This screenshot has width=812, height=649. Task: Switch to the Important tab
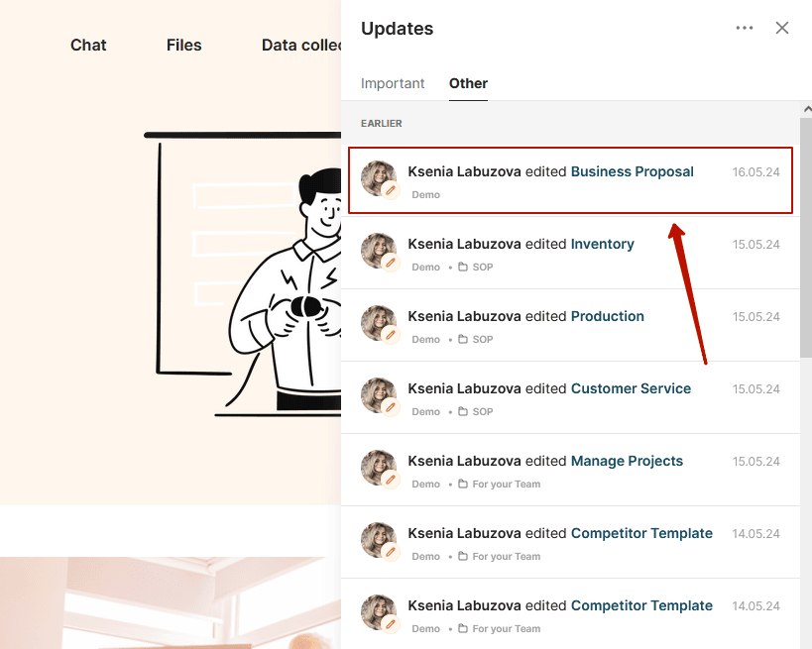click(x=393, y=83)
